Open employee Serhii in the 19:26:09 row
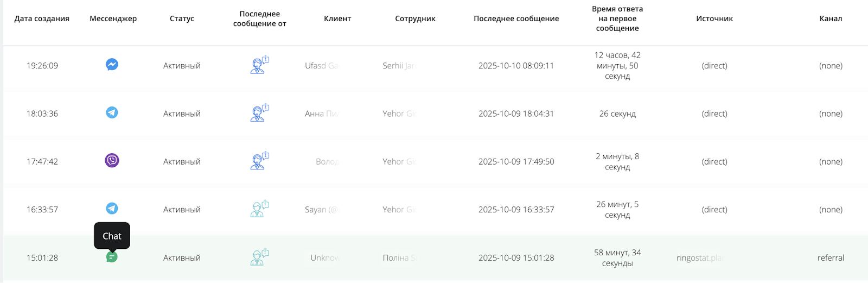Screen dimensions: 868x283 [399, 66]
